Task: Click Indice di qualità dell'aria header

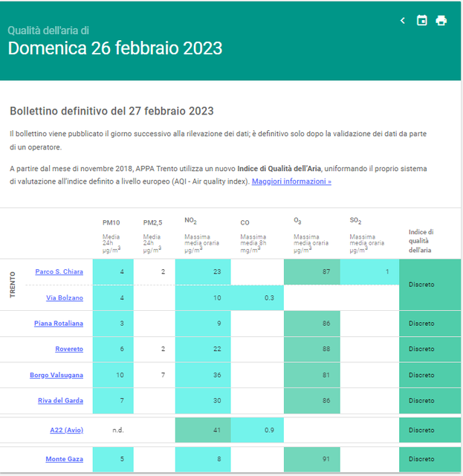Action: 421,241
